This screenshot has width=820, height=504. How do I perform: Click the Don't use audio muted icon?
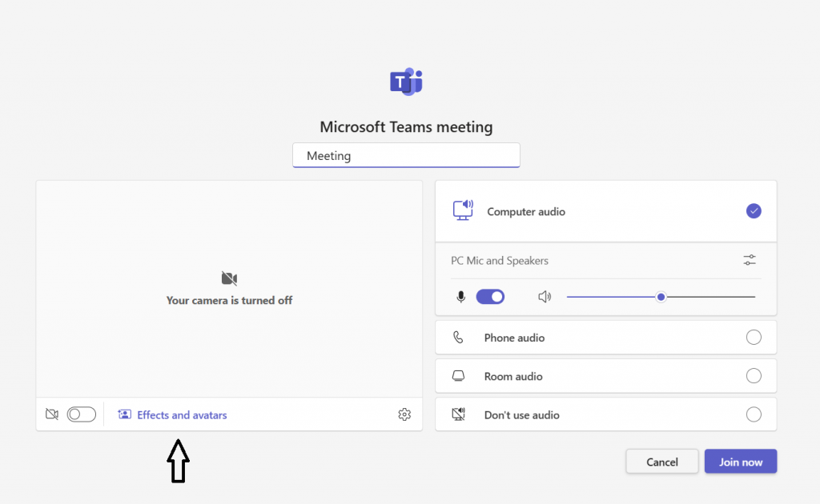[458, 414]
